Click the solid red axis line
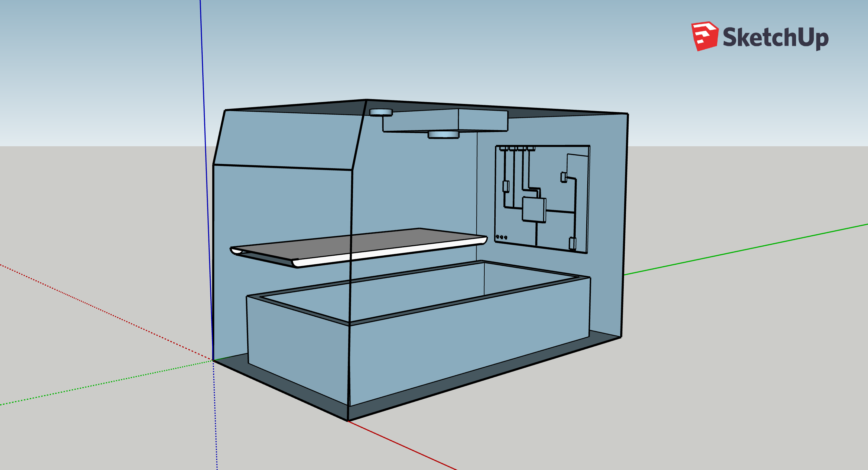 pos(402,445)
